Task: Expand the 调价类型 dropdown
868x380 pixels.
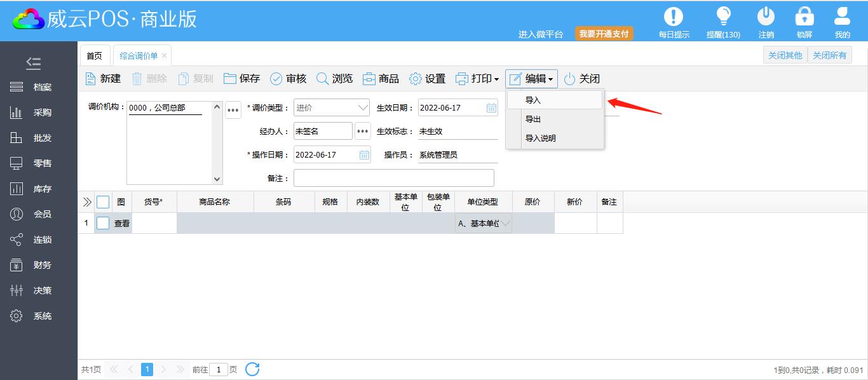Action: coord(363,108)
